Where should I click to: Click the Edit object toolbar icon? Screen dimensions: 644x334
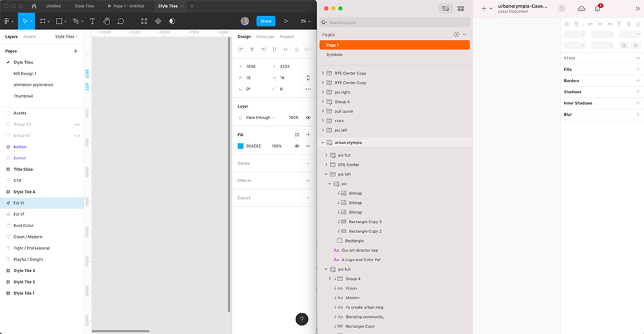(x=144, y=21)
